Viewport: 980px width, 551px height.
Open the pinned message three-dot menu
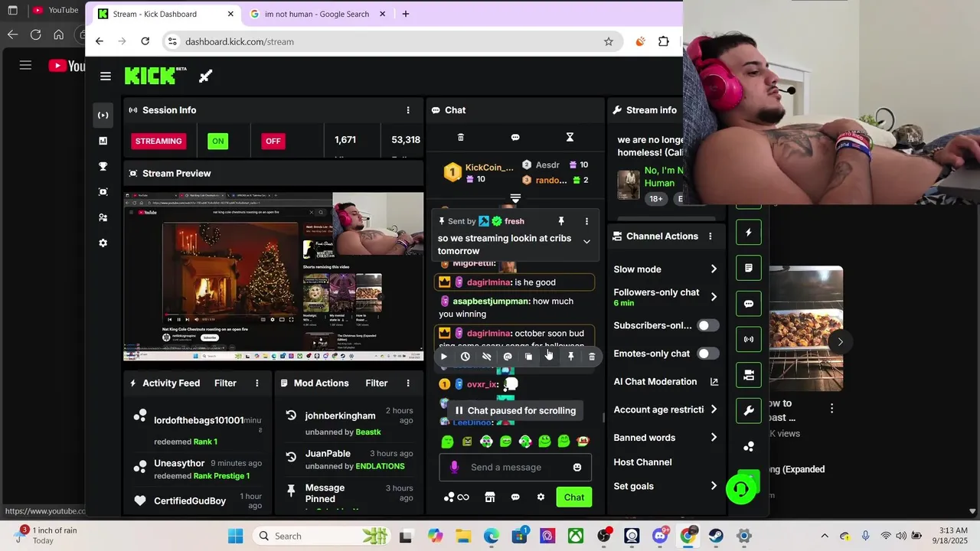tap(586, 221)
